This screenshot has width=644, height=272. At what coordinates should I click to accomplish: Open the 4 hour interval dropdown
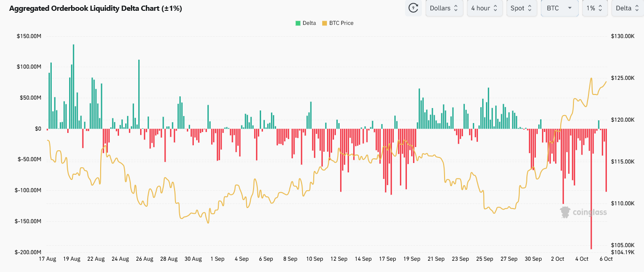point(485,8)
